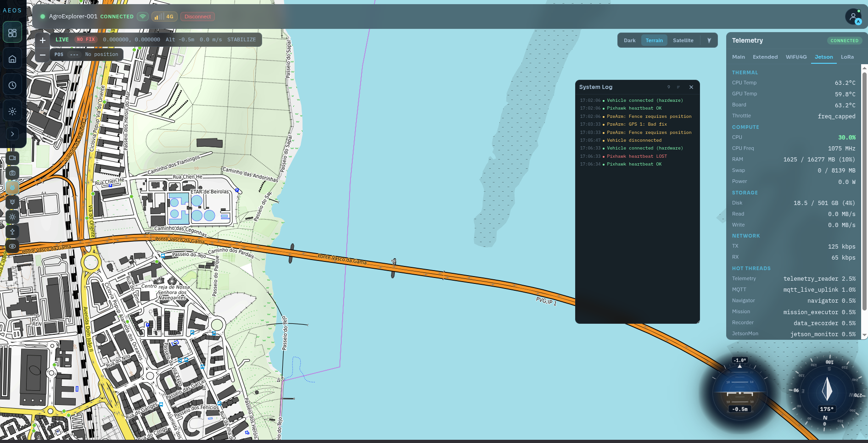The width and height of the screenshot is (868, 443).
Task: Click the mqtt_live_uplink thread row
Action: [794, 289]
